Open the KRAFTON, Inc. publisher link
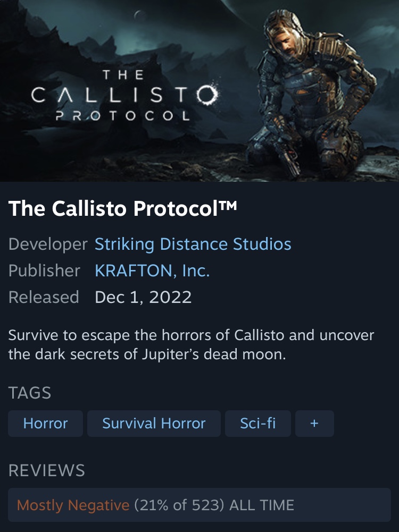 [x=152, y=271]
